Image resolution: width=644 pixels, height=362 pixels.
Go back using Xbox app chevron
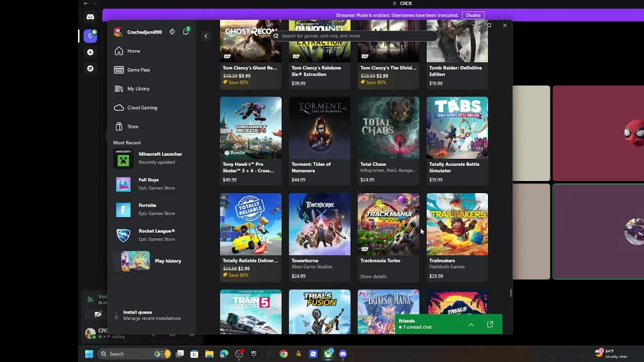coord(206,36)
